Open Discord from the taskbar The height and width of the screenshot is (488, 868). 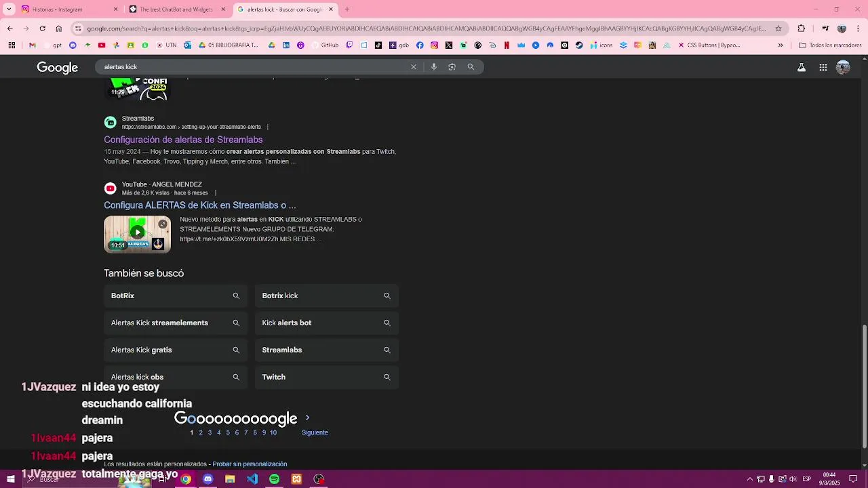point(208,479)
